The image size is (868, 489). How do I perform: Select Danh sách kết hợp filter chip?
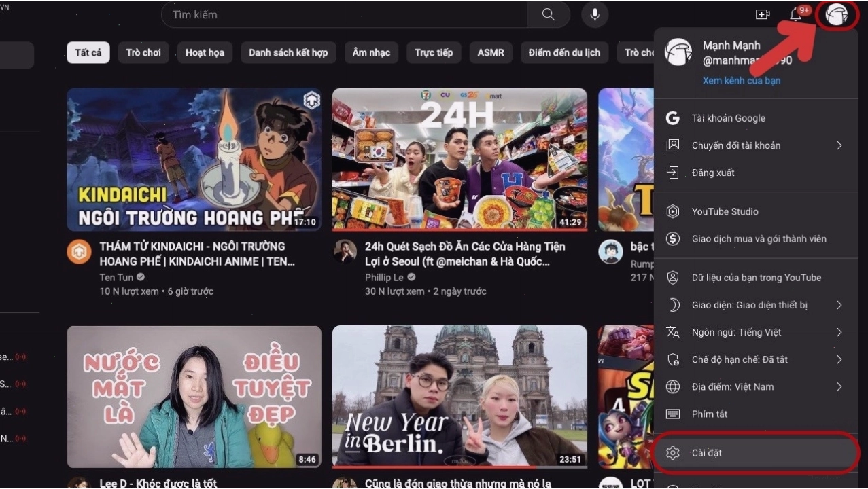click(288, 52)
